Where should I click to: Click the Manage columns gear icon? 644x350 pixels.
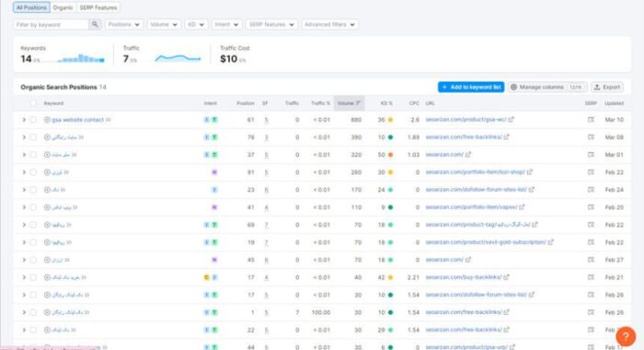tap(513, 87)
